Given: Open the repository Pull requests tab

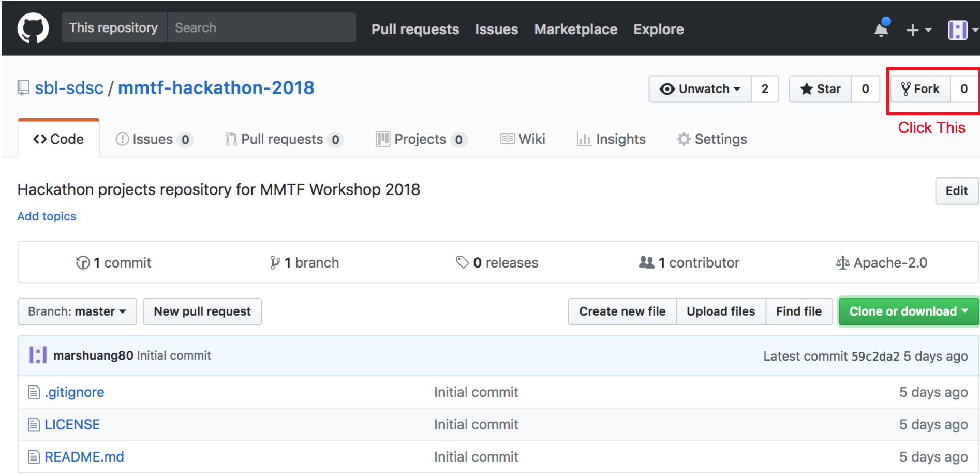Looking at the screenshot, I should 284,139.
